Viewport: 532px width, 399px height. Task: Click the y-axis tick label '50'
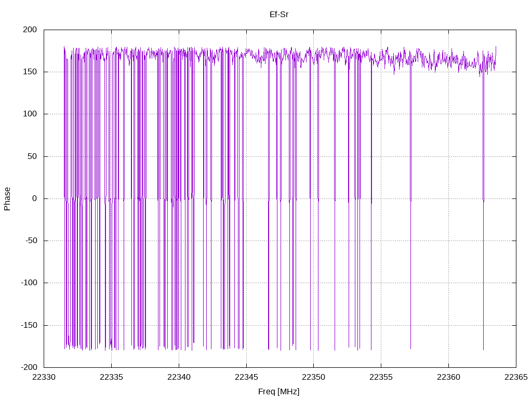32,156
